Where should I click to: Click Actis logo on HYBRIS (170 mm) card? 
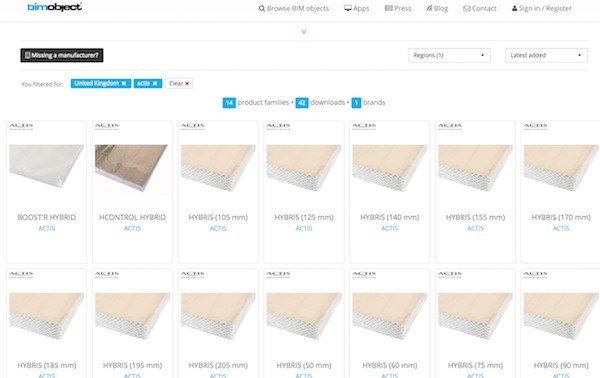(x=535, y=126)
